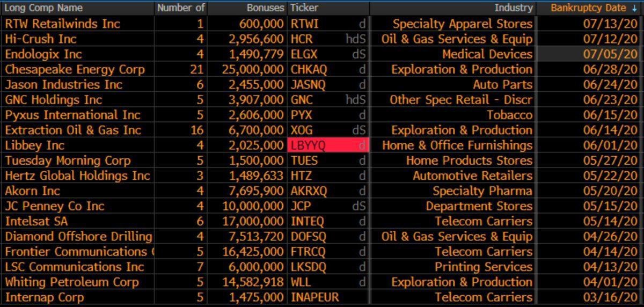Click the RTWI ticker
The image size is (644, 307).
click(304, 24)
